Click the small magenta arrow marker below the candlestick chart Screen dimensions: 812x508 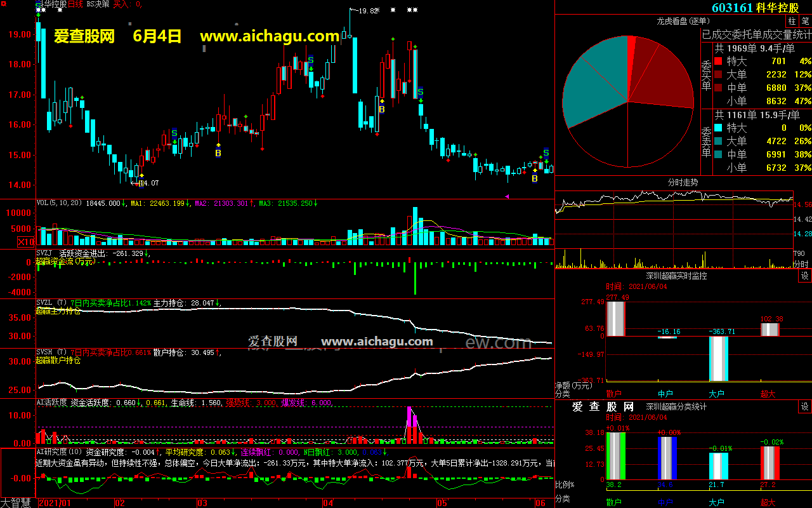[x=507, y=196]
